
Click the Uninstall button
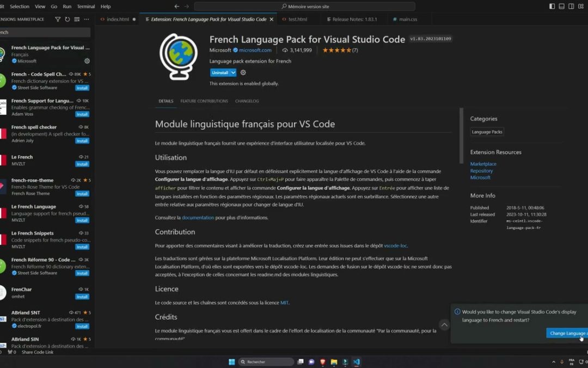[x=220, y=73]
